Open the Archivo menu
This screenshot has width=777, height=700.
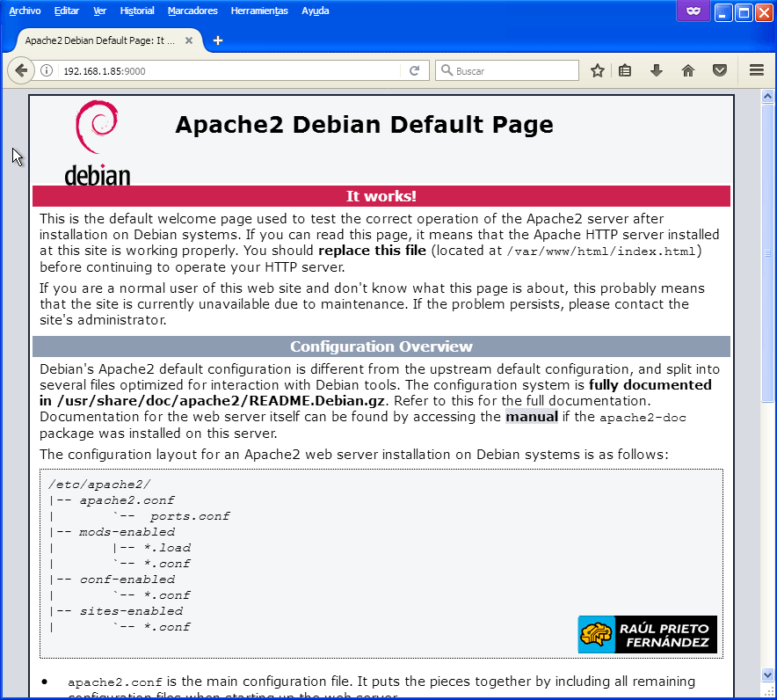(x=25, y=11)
